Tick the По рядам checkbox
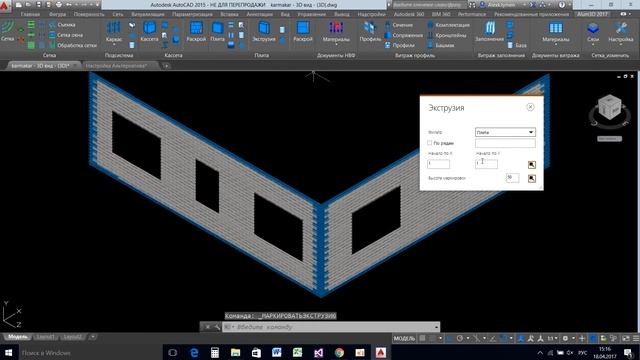The width and height of the screenshot is (640, 360). tap(429, 143)
